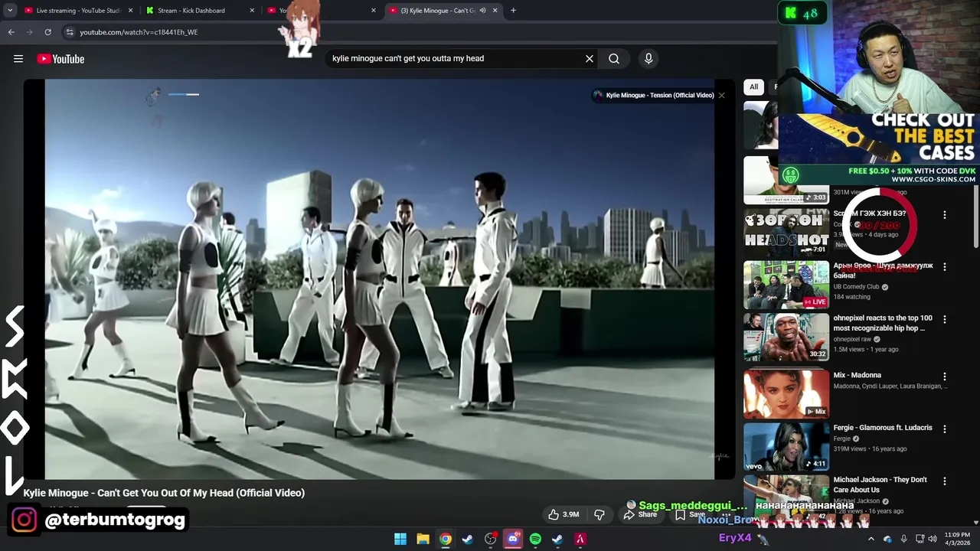This screenshot has width=980, height=551.
Task: Open the Mix - Madonna thumbnail
Action: pos(786,393)
